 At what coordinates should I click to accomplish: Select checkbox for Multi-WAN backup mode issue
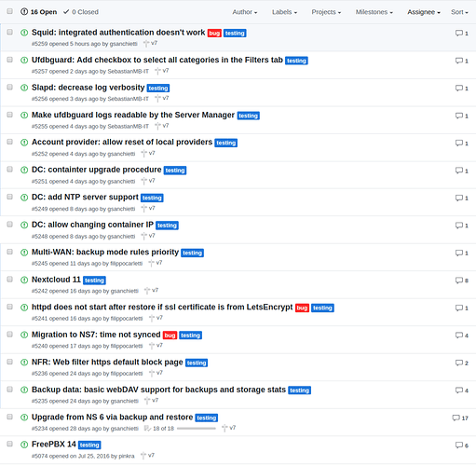click(10, 252)
